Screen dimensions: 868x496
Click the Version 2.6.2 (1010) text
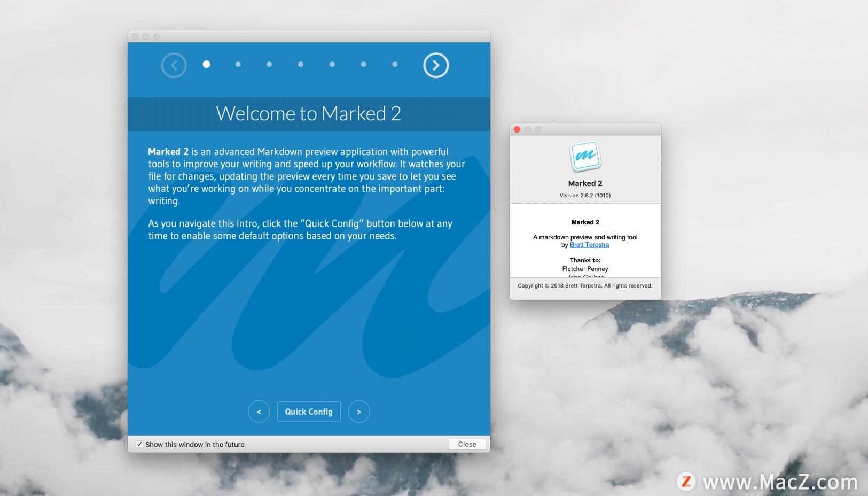(x=585, y=195)
